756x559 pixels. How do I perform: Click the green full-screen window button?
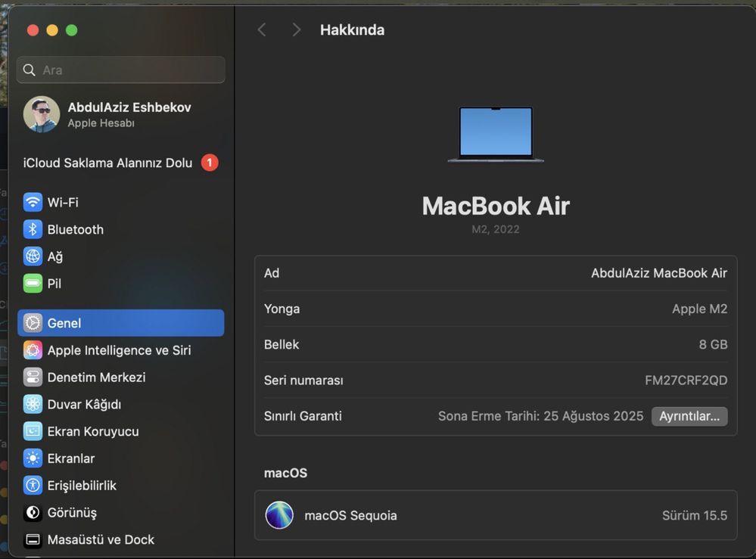71,30
